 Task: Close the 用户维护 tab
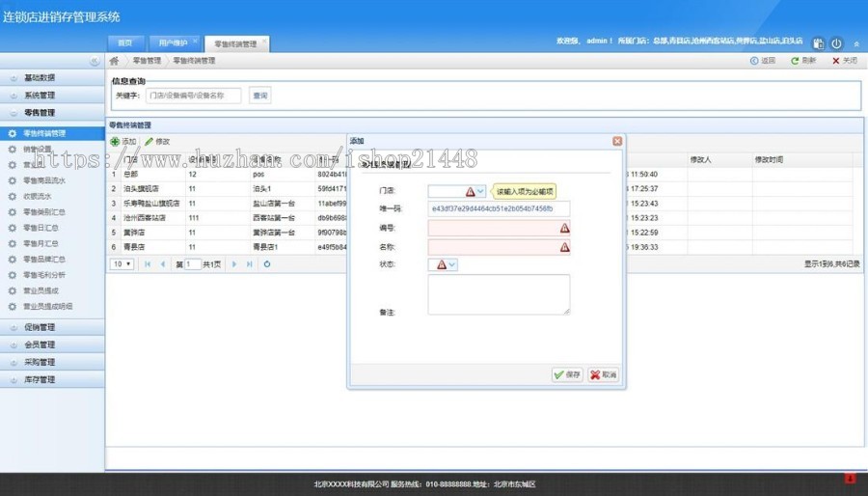click(195, 41)
